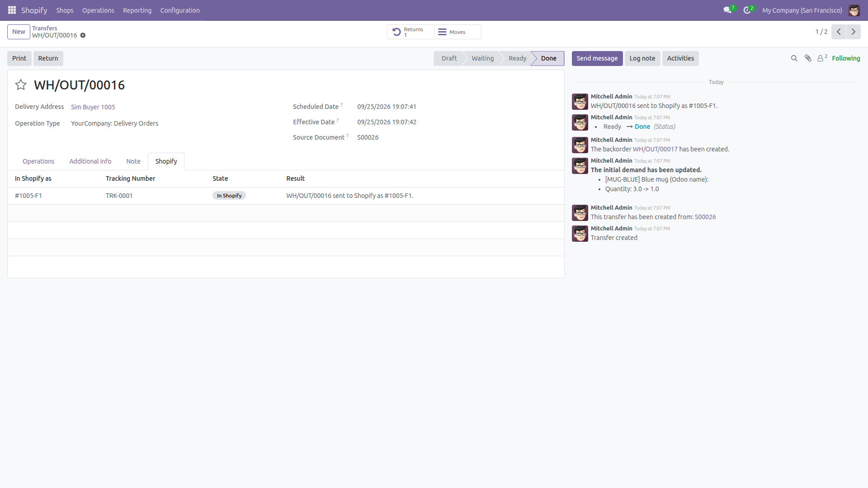The image size is (868, 488).
Task: Click Log note button
Action: click(x=642, y=58)
